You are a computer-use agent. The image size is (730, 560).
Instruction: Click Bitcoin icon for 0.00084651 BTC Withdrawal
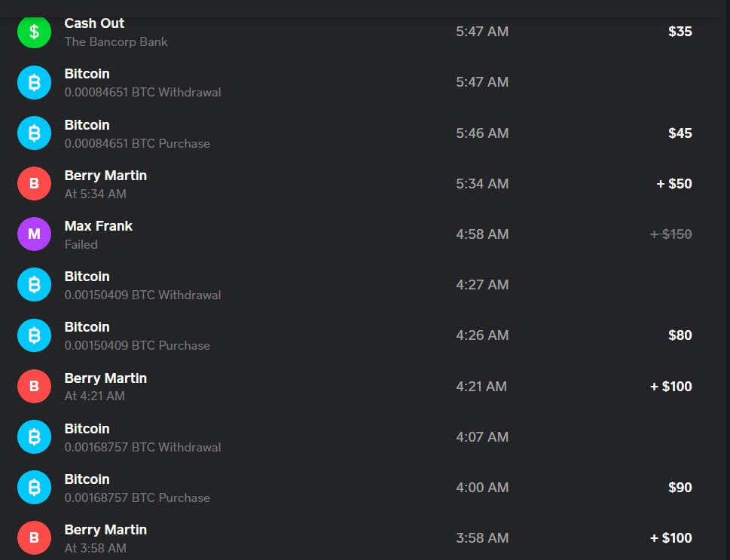click(x=34, y=82)
